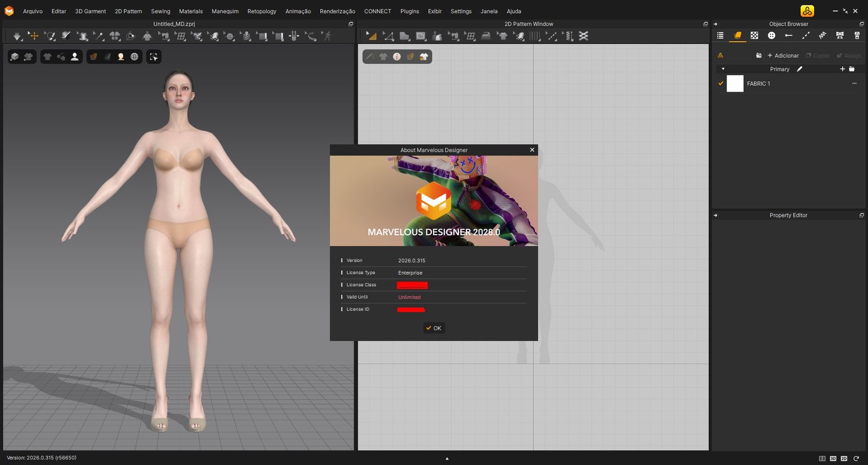Open the Topstitch tab in Object Browser
The width and height of the screenshot is (868, 465).
click(x=806, y=35)
